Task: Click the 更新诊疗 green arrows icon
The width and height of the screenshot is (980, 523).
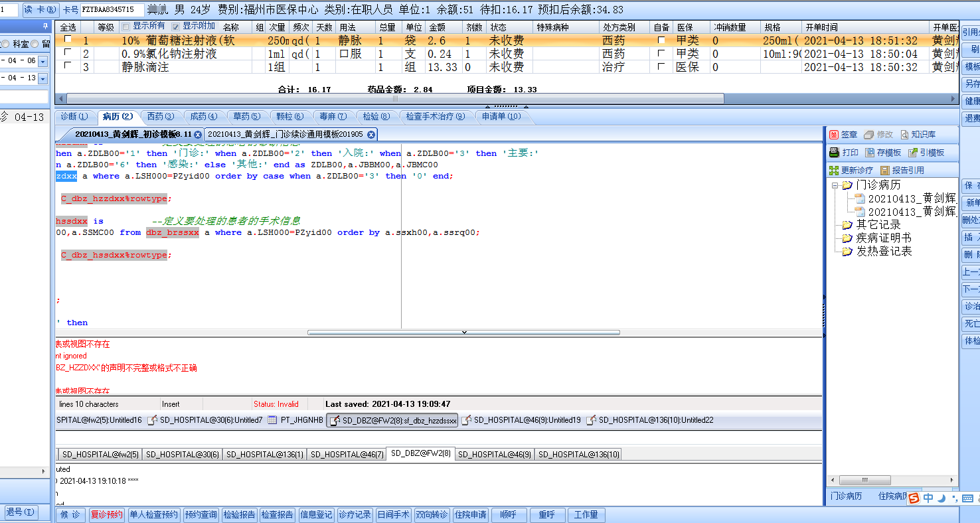Action: coord(834,171)
